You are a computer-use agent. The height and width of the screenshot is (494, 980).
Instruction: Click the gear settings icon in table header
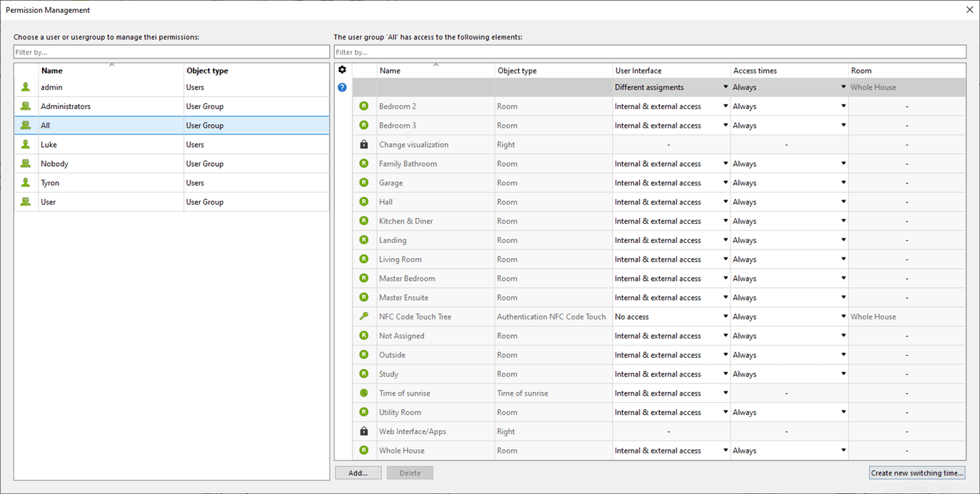[x=342, y=70]
